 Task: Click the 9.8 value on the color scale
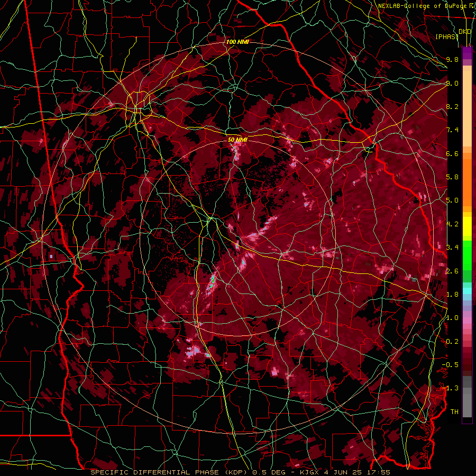[452, 59]
